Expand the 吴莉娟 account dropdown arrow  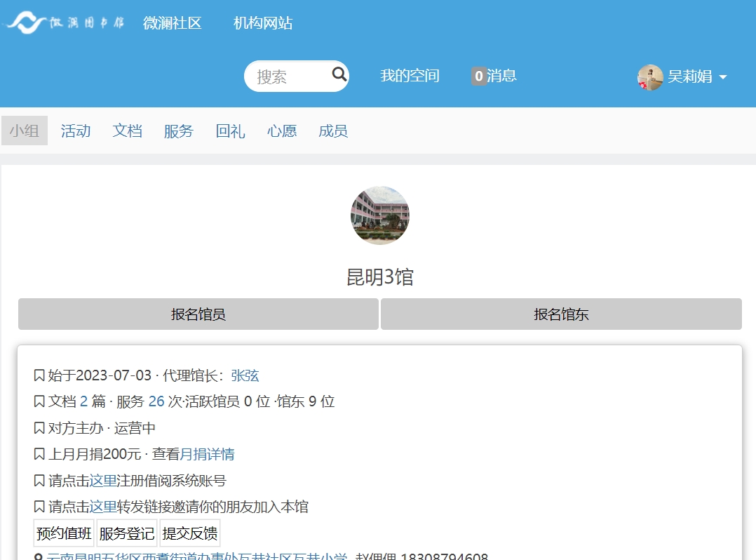click(x=723, y=77)
